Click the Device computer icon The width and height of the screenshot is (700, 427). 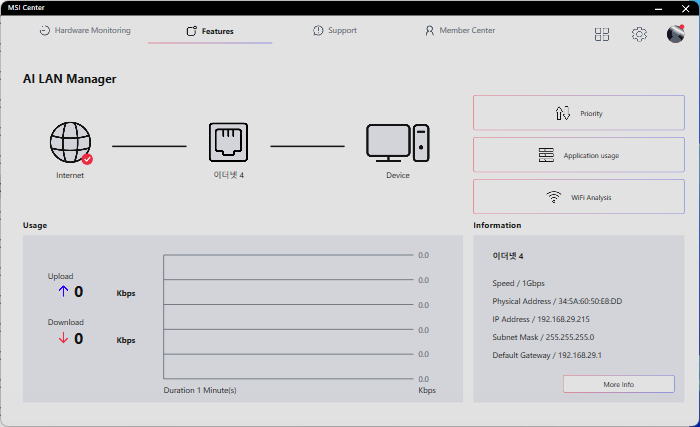point(398,143)
